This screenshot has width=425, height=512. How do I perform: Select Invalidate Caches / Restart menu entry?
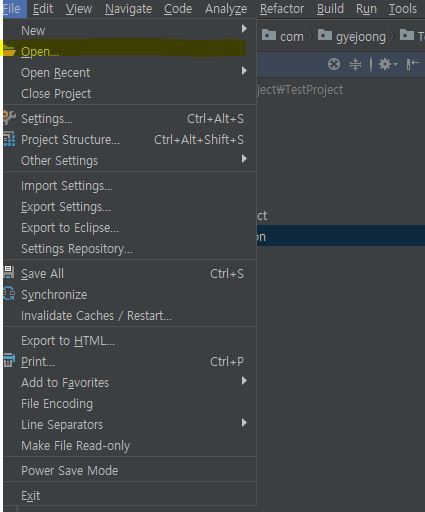[x=130, y=315]
